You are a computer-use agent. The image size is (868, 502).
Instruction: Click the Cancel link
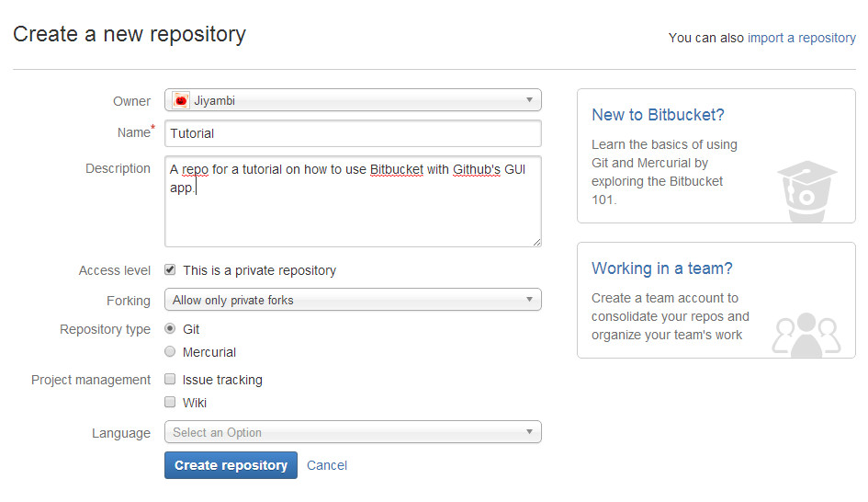coord(327,465)
